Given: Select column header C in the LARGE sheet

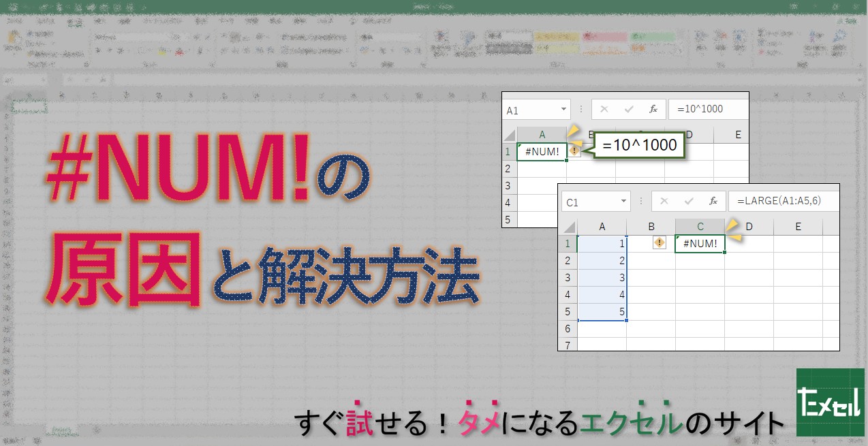Looking at the screenshot, I should click(x=700, y=227).
